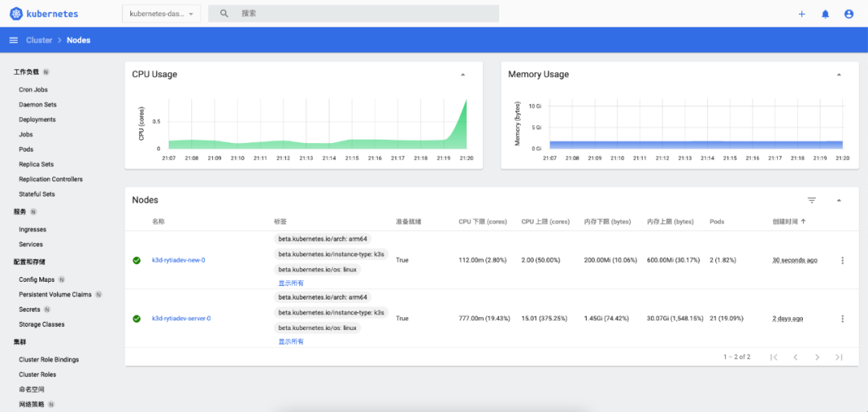Viewport: 868px width, 412px height.
Task: Open Replica Sets in sidebar
Action: [36, 165]
